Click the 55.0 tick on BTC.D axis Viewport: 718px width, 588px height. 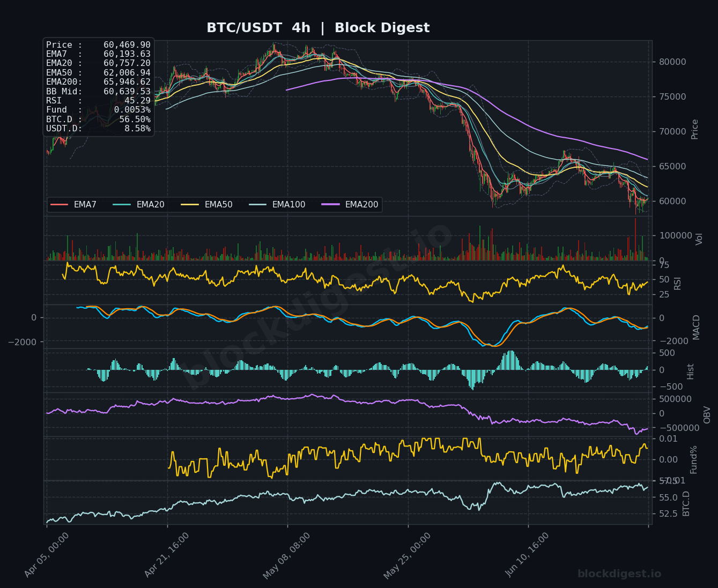pyautogui.click(x=668, y=497)
